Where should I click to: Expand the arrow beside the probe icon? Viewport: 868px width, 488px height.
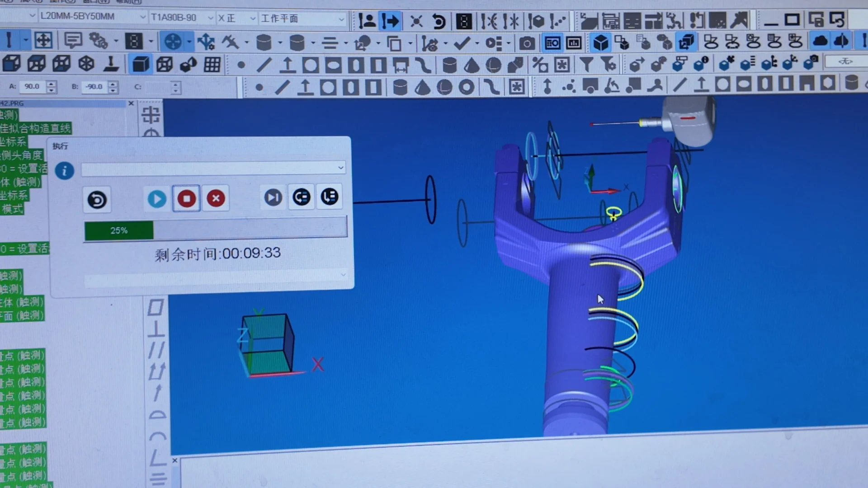[x=25, y=41]
